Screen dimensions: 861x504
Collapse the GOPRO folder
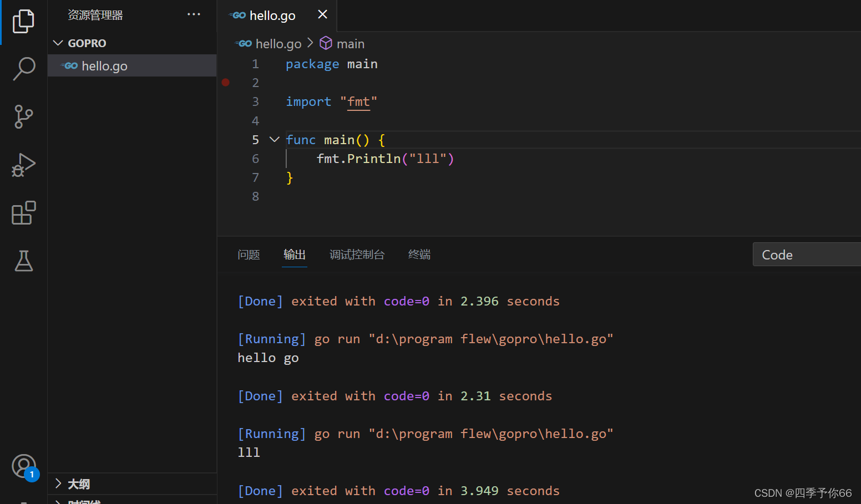(x=58, y=43)
